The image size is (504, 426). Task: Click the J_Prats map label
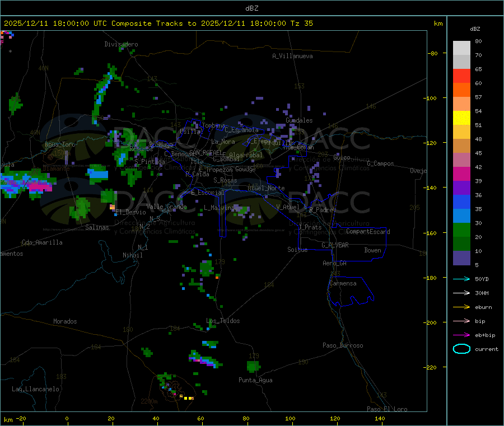(x=310, y=227)
